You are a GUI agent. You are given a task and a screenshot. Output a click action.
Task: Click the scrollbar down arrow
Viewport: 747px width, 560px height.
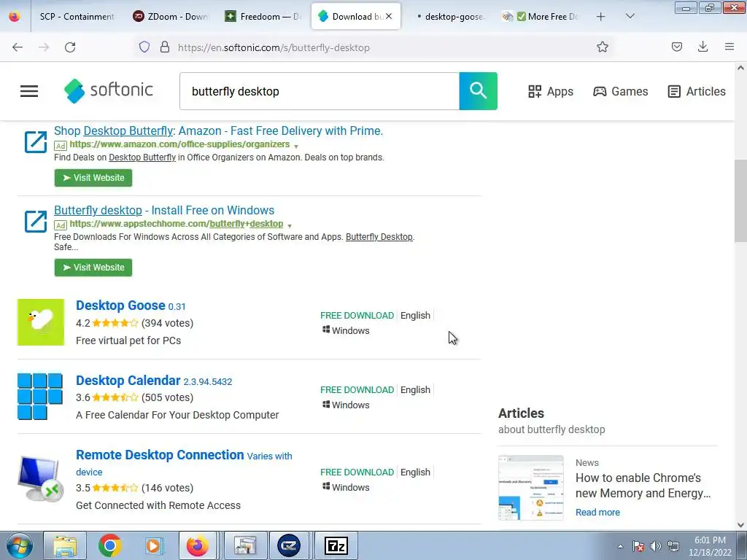click(740, 525)
